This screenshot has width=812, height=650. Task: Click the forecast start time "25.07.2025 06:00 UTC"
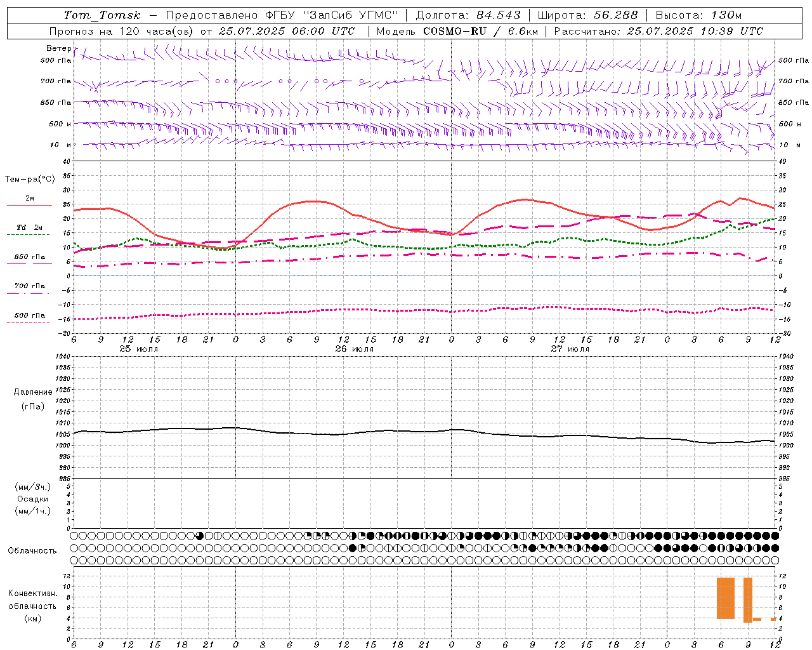(x=287, y=31)
